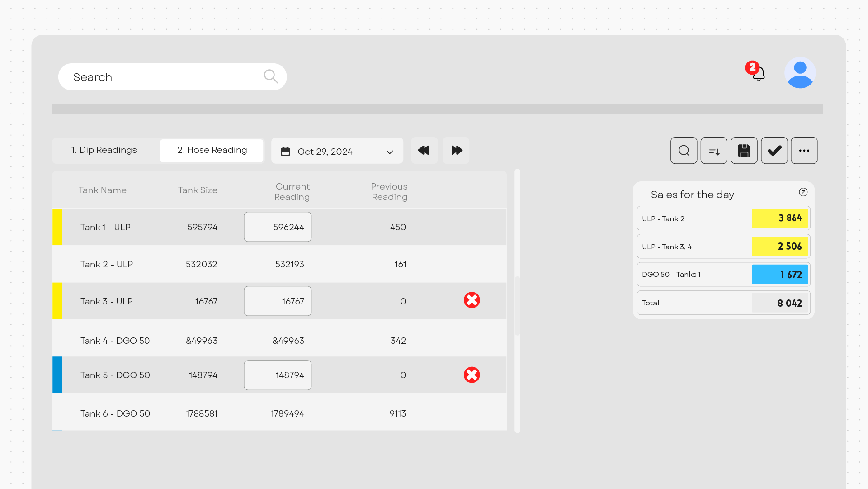Open the sort order button
868x489 pixels.
click(714, 150)
